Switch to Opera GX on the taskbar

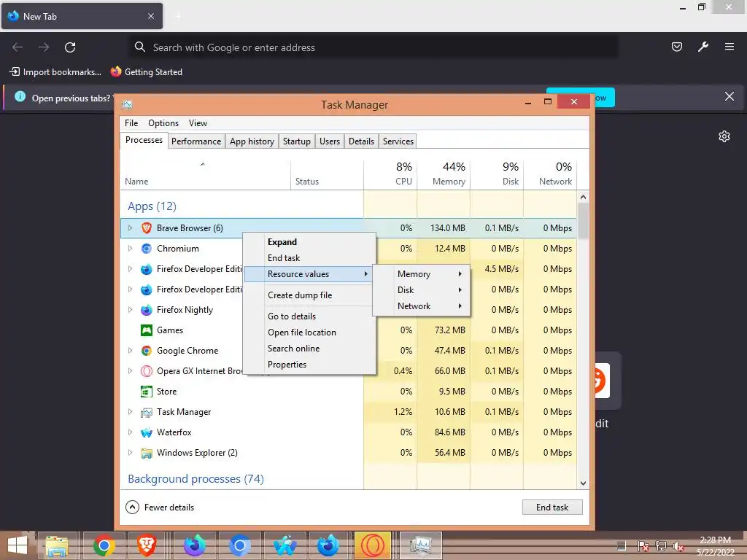tap(373, 545)
